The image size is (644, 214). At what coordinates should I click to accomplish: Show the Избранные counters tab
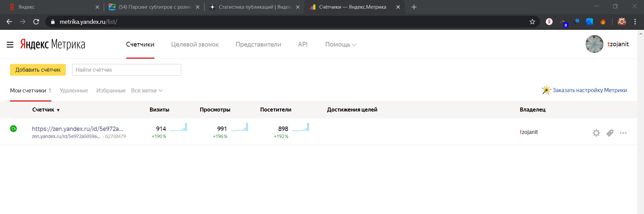pos(111,90)
